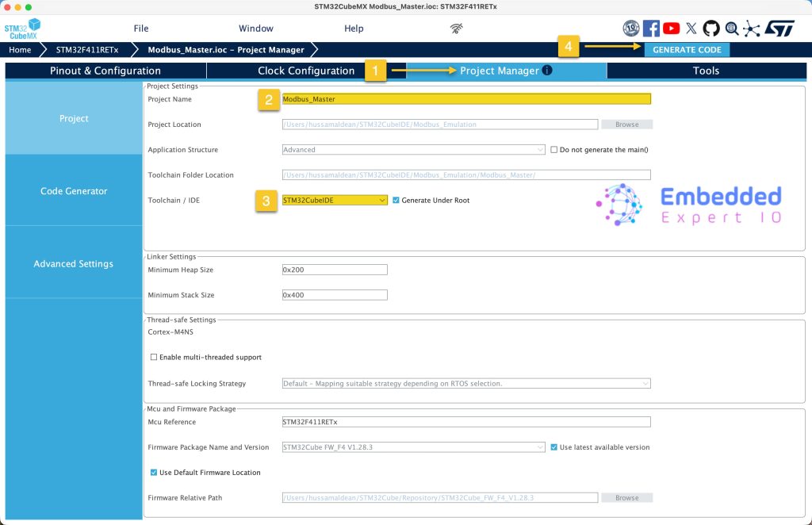Click the GitHub icon in the header
The image size is (812, 525).
pyautogui.click(x=711, y=29)
